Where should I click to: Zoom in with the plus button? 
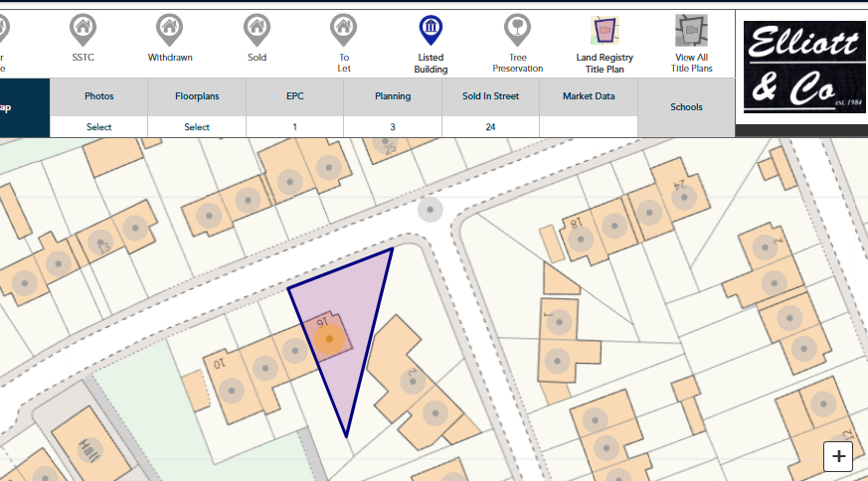pos(838,456)
